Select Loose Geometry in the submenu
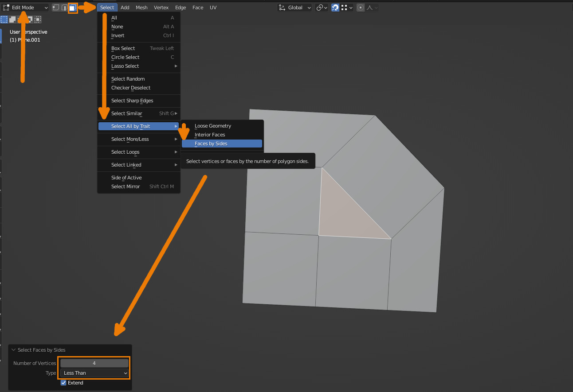The image size is (573, 392). point(222,126)
